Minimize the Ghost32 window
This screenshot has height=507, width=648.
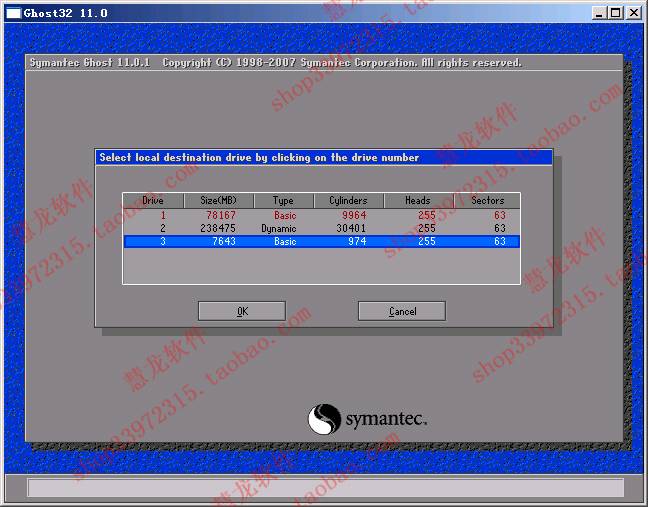(599, 13)
